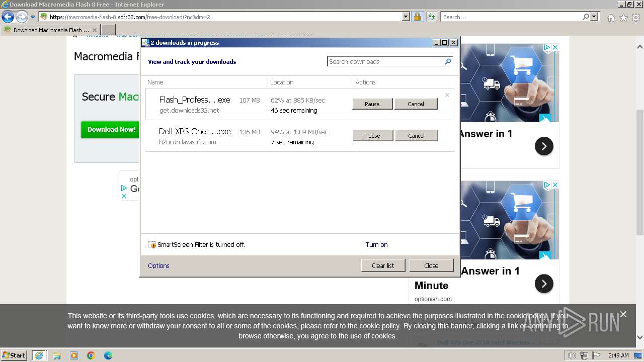Click the refresh/compatibility icon in address bar
The height and width of the screenshot is (362, 644).
[432, 17]
